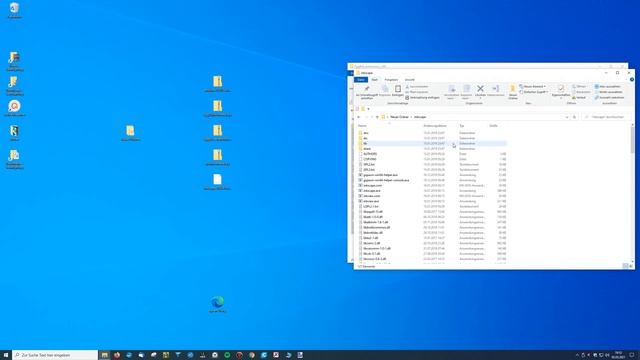Click Pfad kopieren in the ribbon
The image size is (640, 360).
(x=417, y=92)
